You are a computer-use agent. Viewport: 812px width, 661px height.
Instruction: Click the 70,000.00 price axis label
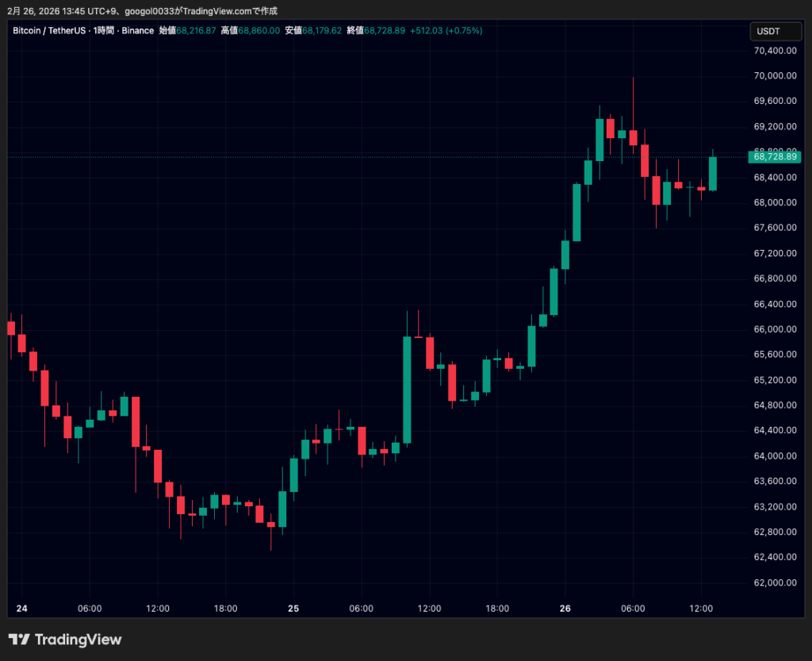(x=774, y=75)
